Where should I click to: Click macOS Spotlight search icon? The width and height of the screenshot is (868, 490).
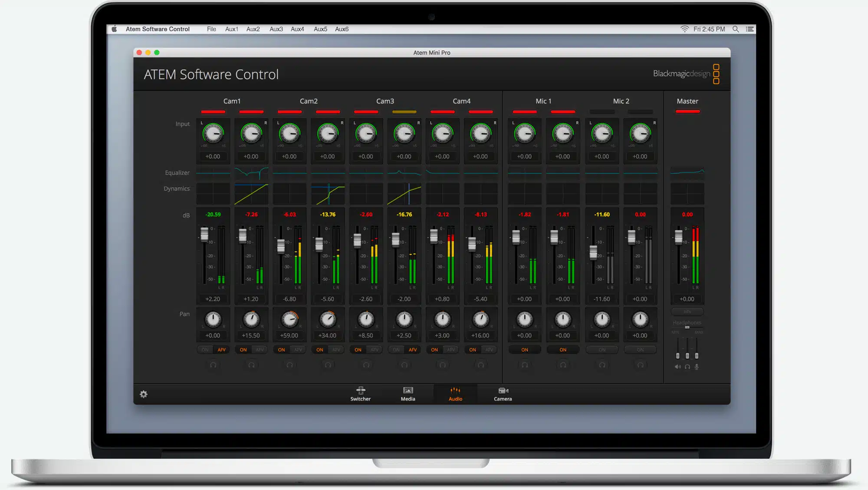click(736, 29)
